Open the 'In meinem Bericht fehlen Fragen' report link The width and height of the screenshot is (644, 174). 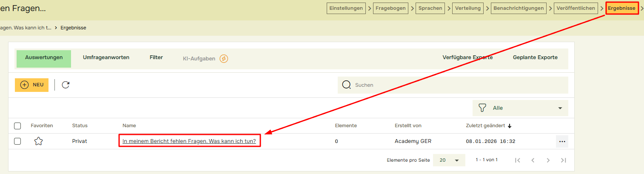point(189,141)
